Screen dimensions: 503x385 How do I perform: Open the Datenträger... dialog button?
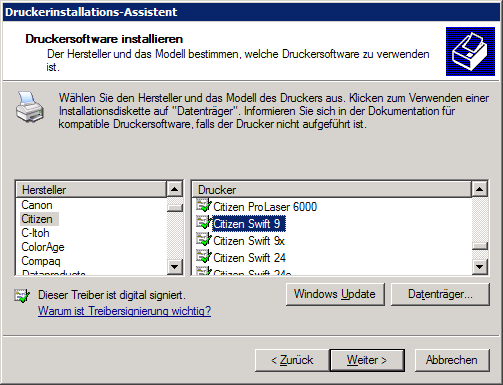[x=440, y=294]
